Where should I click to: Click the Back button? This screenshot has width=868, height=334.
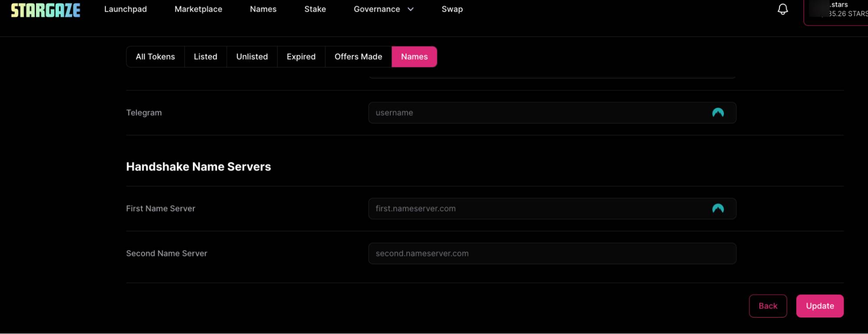768,306
